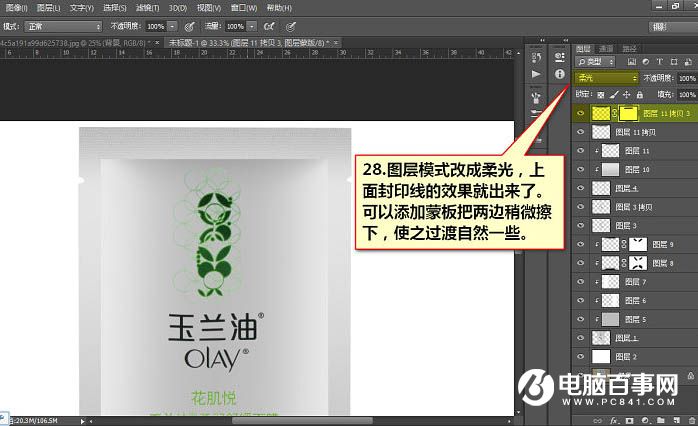Image resolution: width=698 pixels, height=426 pixels.
Task: Click link layers icon at panel bottom
Action: tap(597, 420)
